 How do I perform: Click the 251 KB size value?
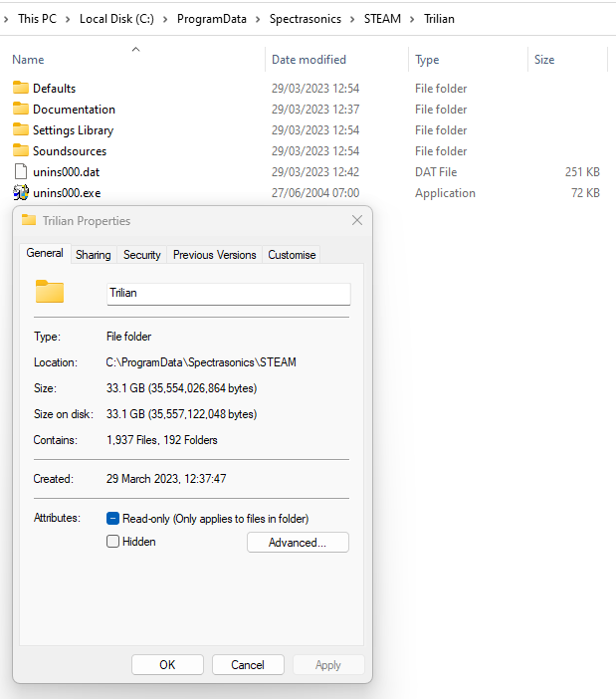click(582, 172)
